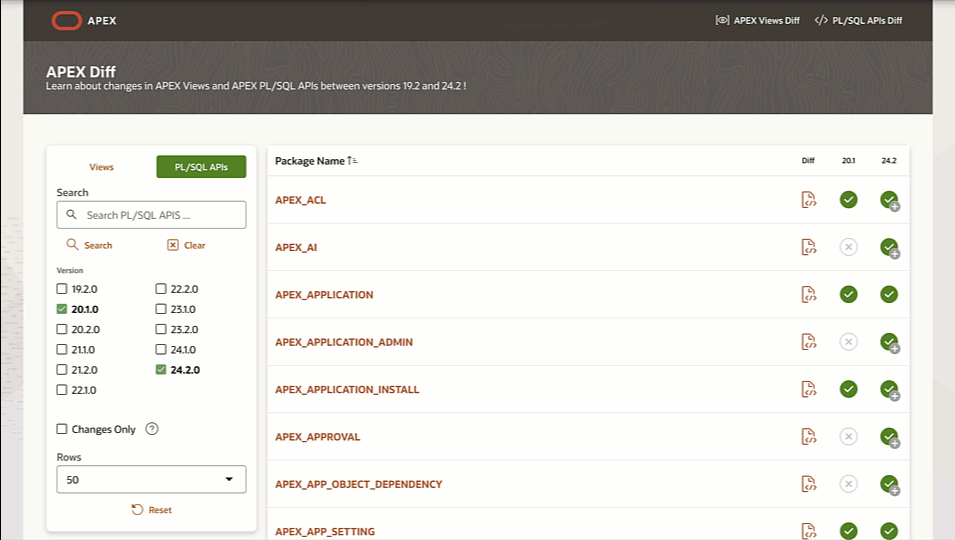Click the 20.1 missing X icon for APEX_AI

(848, 247)
